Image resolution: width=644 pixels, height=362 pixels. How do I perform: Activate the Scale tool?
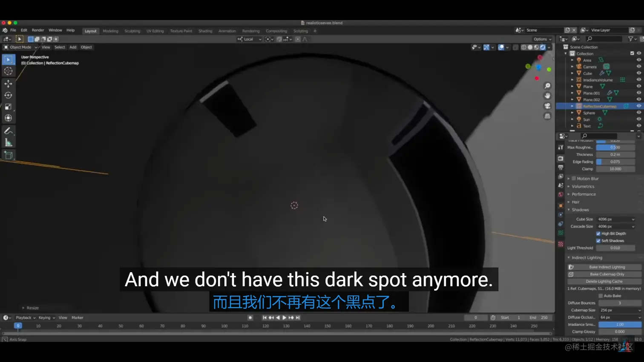click(x=9, y=107)
